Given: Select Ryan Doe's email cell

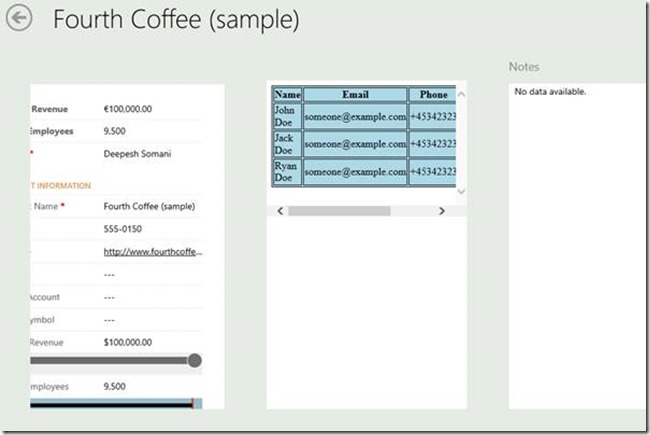Looking at the screenshot, I should coord(355,173).
